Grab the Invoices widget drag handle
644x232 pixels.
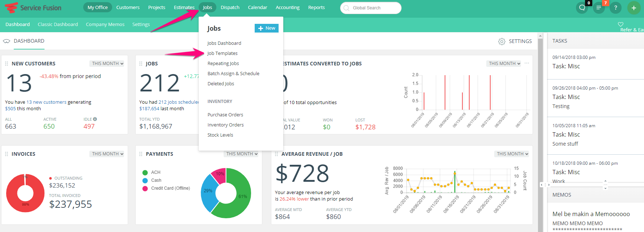(7, 154)
